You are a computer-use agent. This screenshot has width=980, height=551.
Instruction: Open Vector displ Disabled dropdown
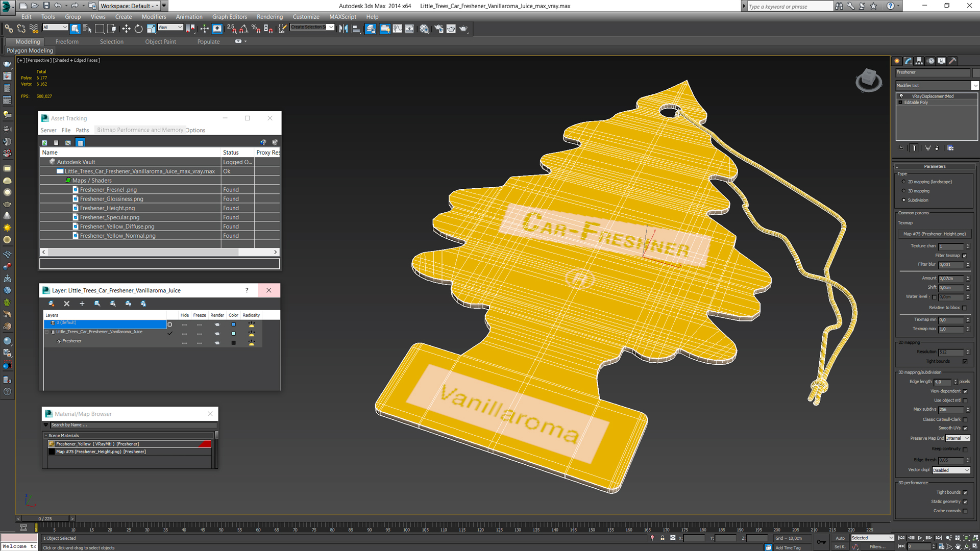click(951, 470)
